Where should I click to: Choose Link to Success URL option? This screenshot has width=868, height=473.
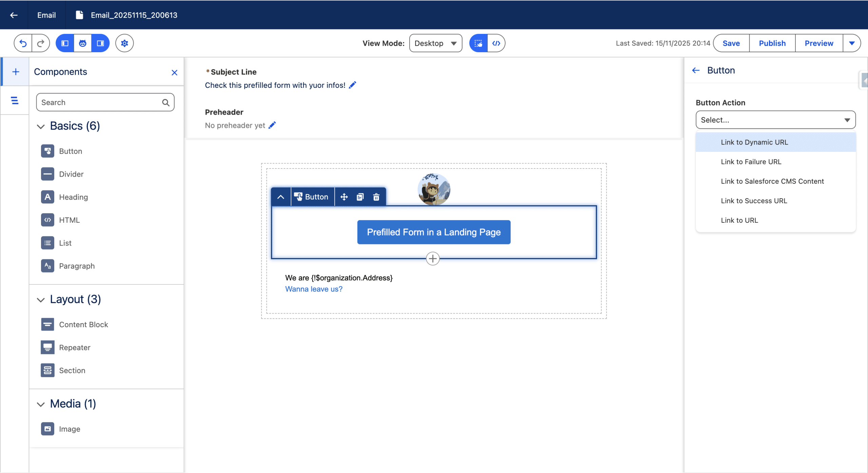coord(754,201)
